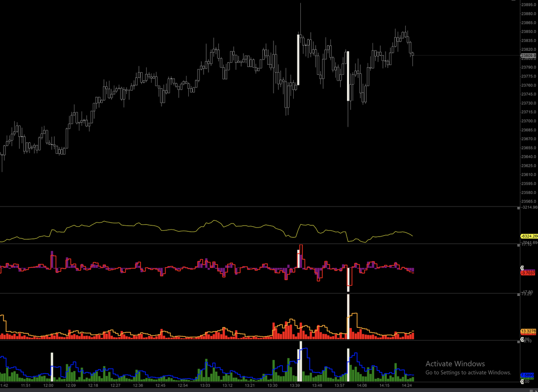Click the square icon next to the bottom volume panel

tap(518, 341)
